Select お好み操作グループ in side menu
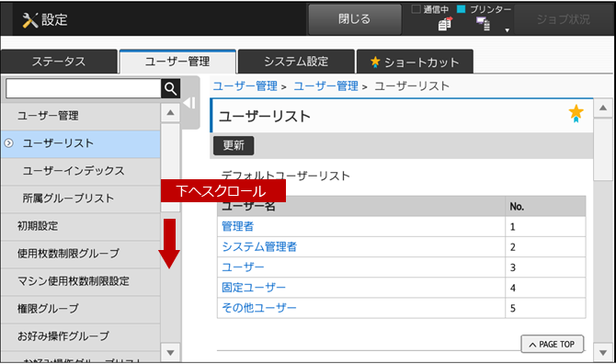This screenshot has width=616, height=364. [x=81, y=336]
